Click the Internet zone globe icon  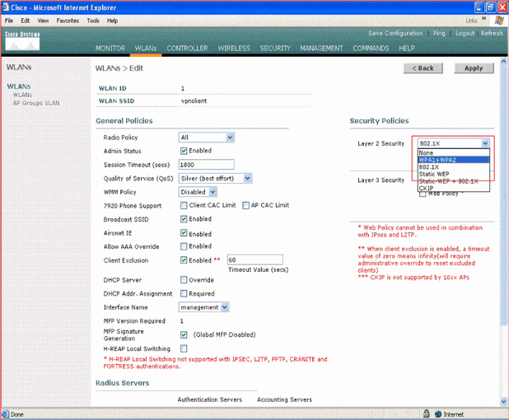438,414
